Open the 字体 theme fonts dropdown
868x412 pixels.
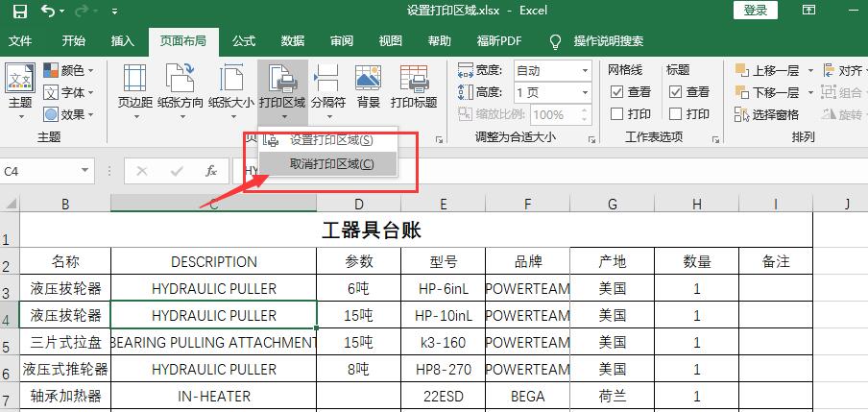(69, 92)
